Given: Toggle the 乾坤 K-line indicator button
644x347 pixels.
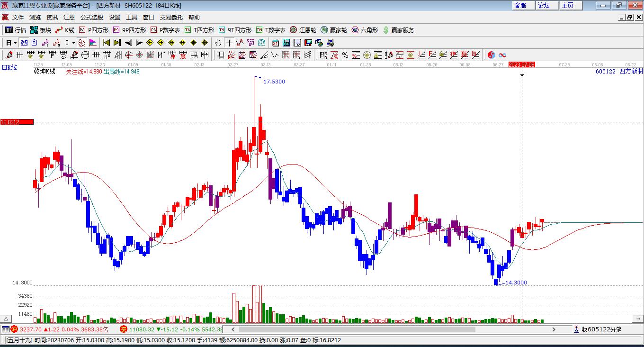Looking at the screenshot, I should pos(82,43).
